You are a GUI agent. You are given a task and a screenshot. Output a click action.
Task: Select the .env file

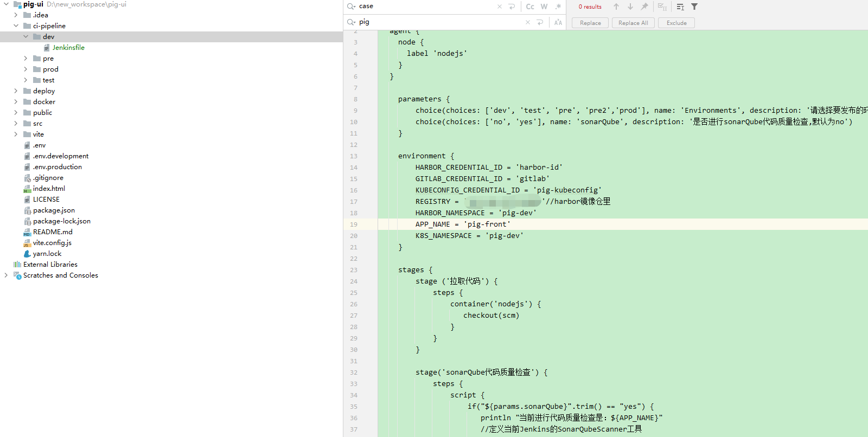point(40,145)
